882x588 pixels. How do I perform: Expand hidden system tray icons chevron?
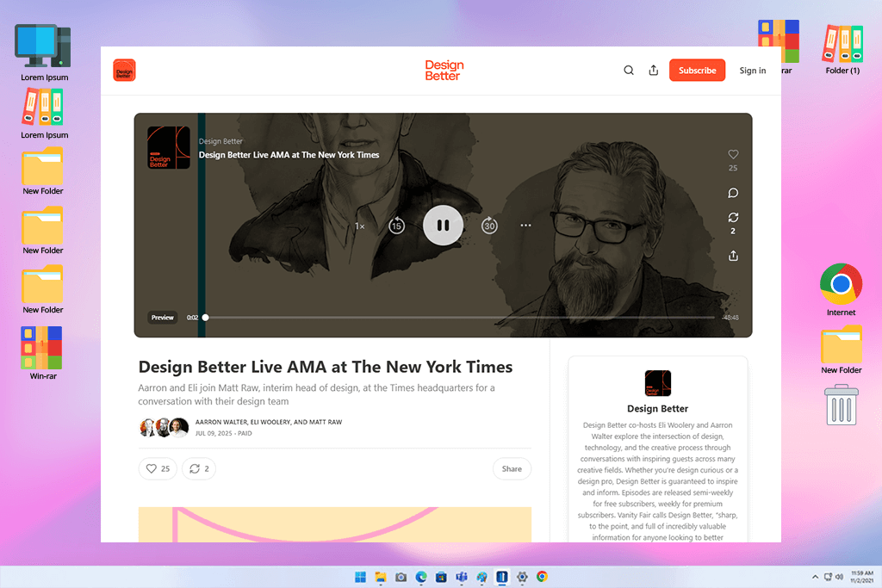tap(815, 577)
